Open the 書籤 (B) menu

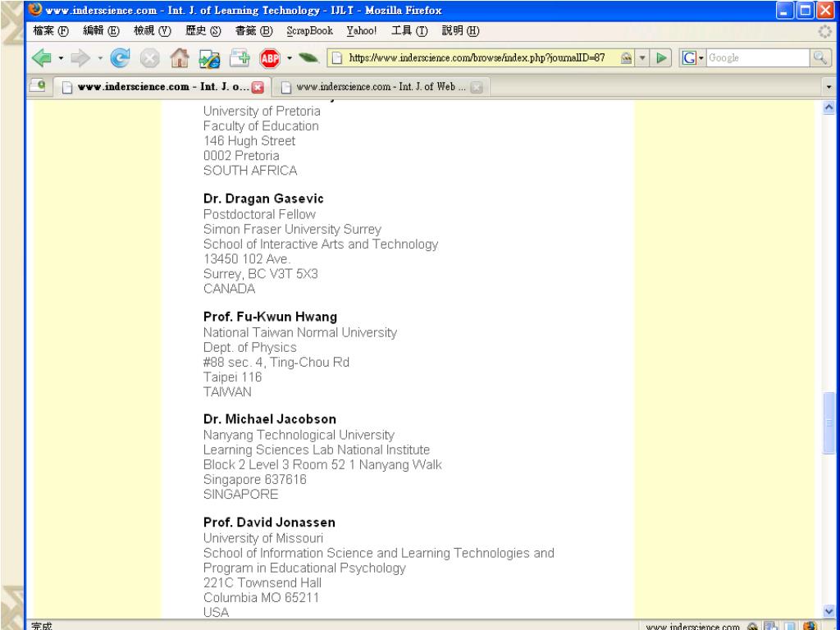(x=254, y=31)
